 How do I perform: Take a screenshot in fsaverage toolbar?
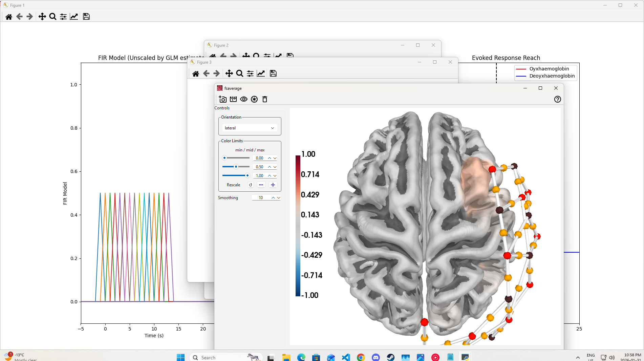tap(222, 99)
